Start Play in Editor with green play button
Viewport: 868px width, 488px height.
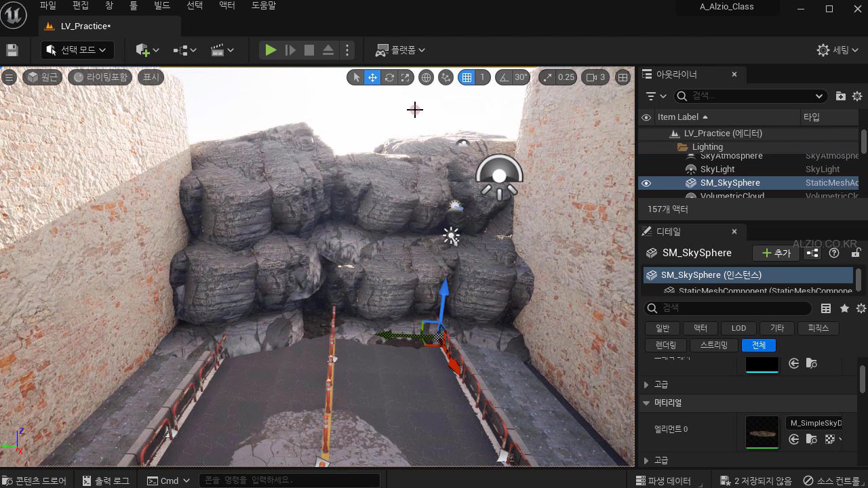(271, 50)
